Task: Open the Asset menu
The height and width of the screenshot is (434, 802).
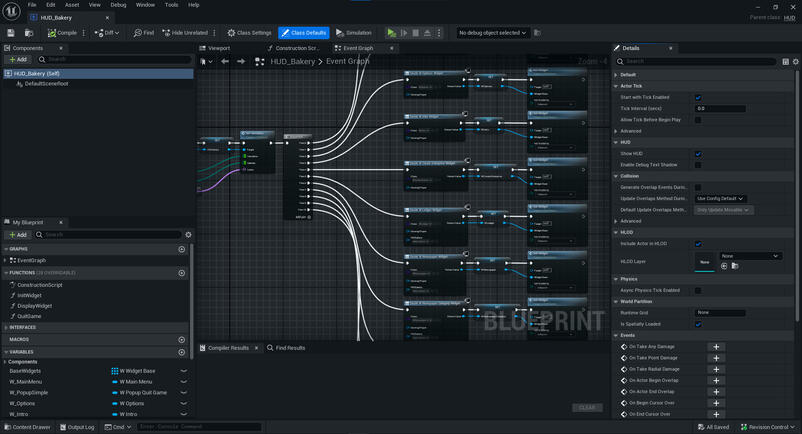Action: pos(72,5)
